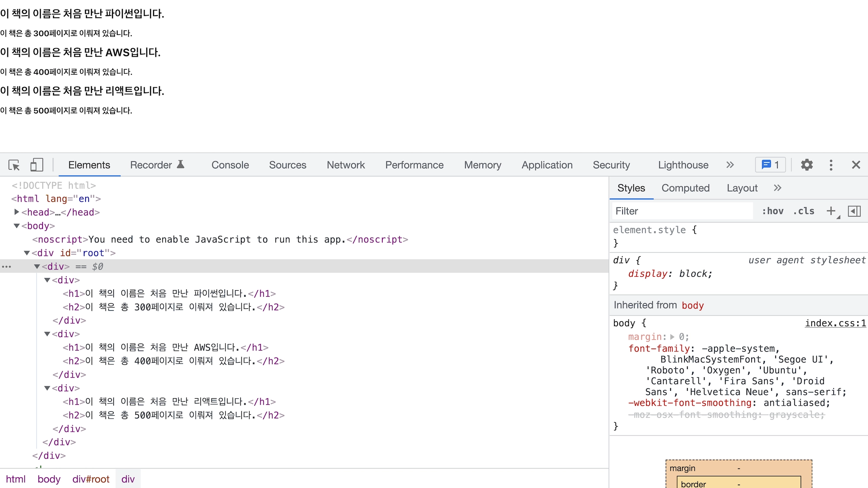
Task: Open DevTools settings gear icon
Action: click(x=806, y=165)
